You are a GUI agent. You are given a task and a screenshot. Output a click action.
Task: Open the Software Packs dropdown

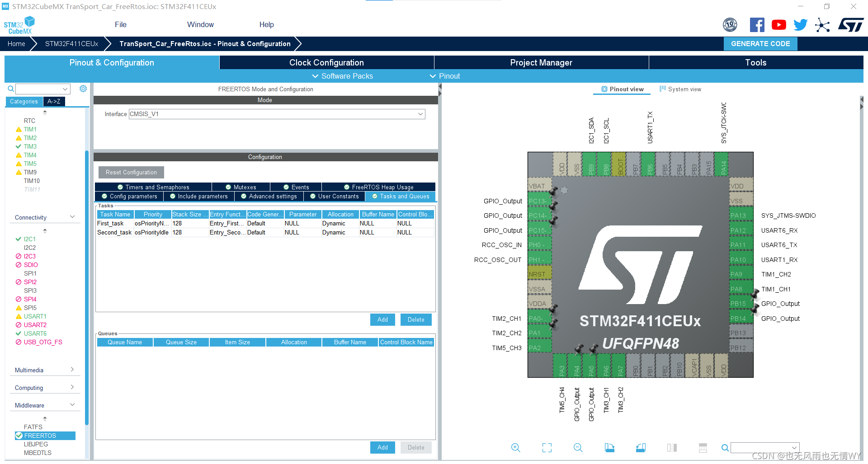(343, 76)
